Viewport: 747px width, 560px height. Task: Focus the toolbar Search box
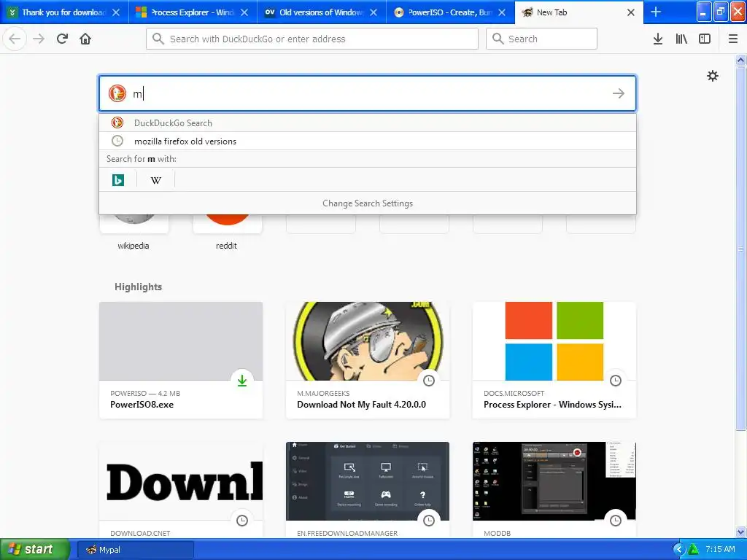point(542,39)
